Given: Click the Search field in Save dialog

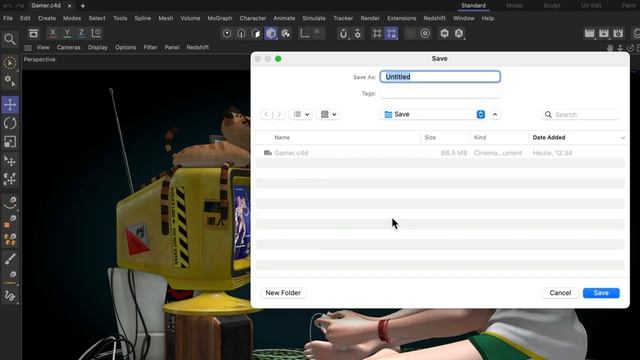Looking at the screenshot, I should [580, 115].
